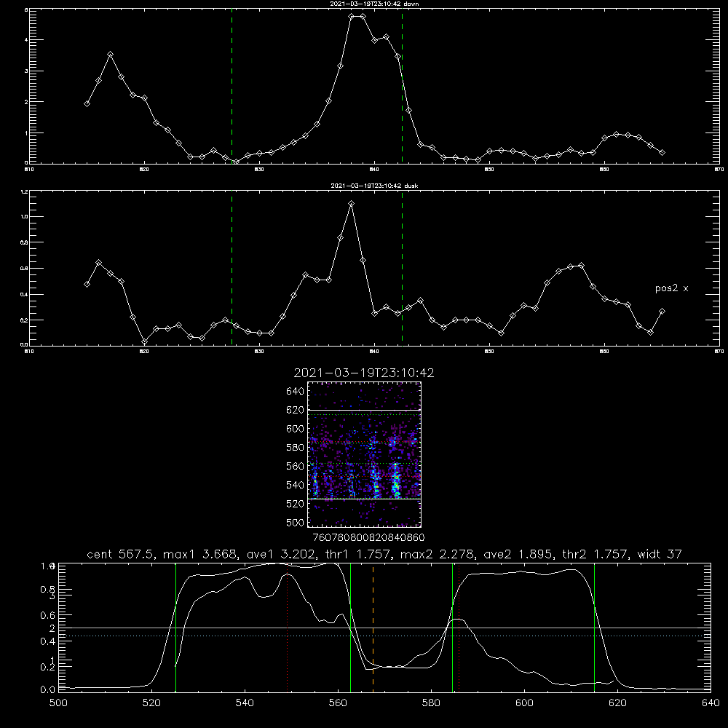Open the colored spectrogram image
Viewport: 728px width, 728px height.
364,454
